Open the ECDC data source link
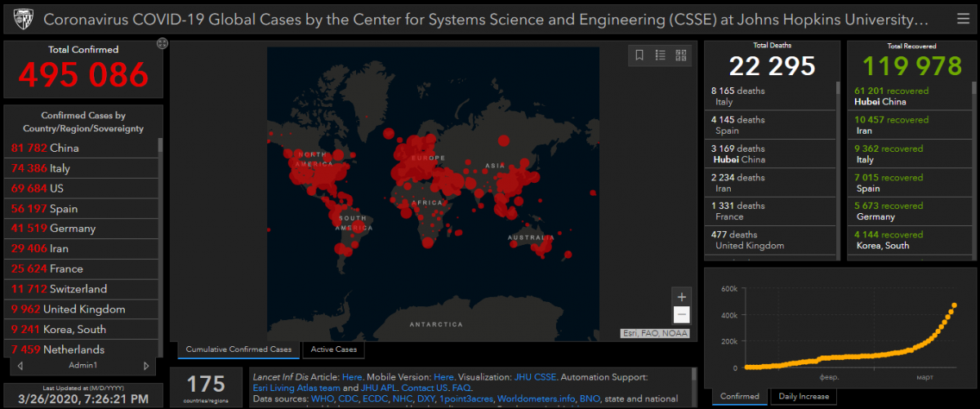The image size is (980, 409). click(376, 398)
